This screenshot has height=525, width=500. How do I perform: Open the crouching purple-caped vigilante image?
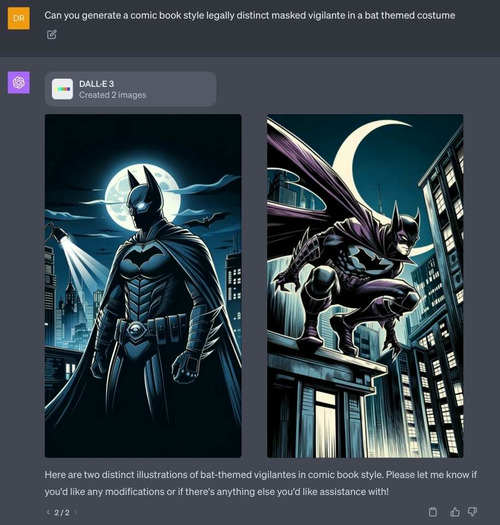pos(365,286)
